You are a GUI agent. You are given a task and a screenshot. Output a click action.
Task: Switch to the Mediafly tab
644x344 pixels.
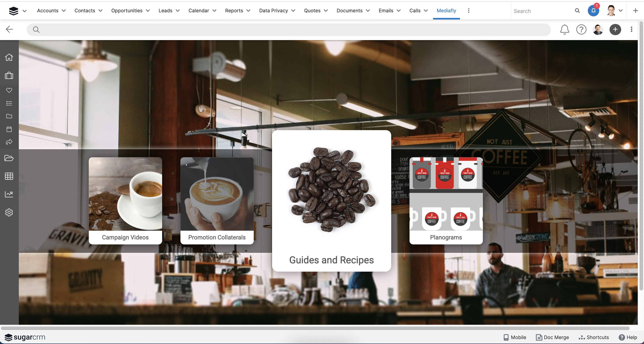(446, 11)
